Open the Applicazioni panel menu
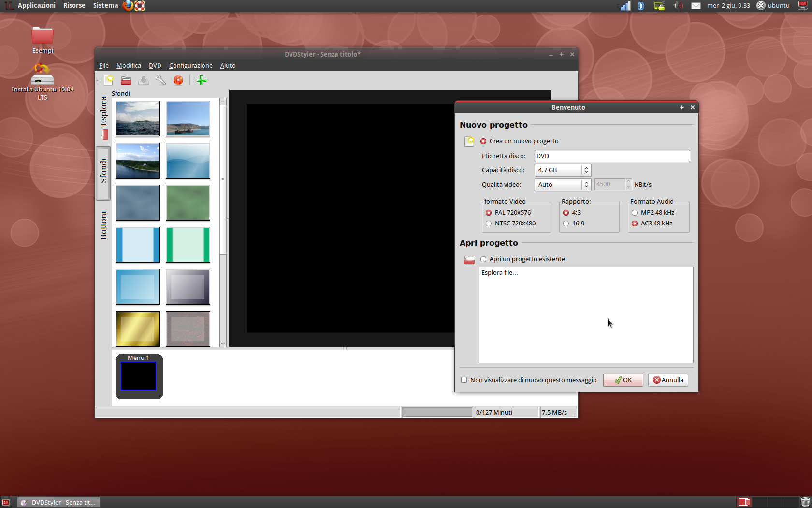 tap(37, 5)
